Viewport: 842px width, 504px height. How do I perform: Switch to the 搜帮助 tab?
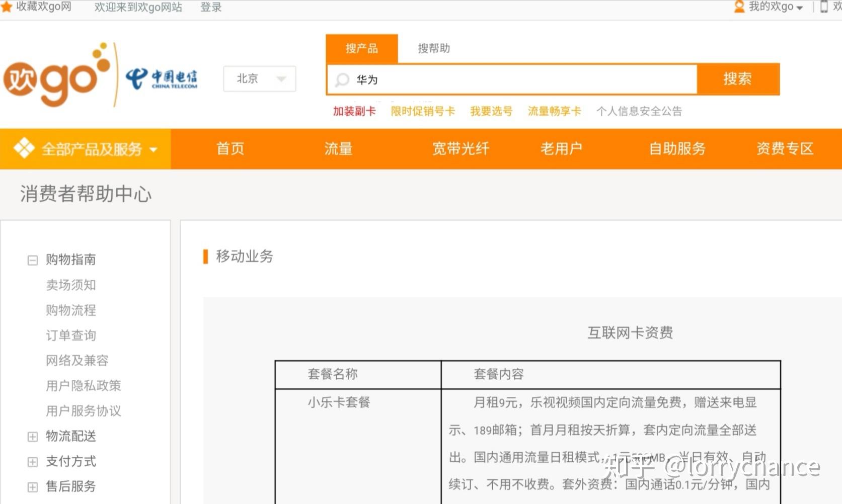click(434, 48)
